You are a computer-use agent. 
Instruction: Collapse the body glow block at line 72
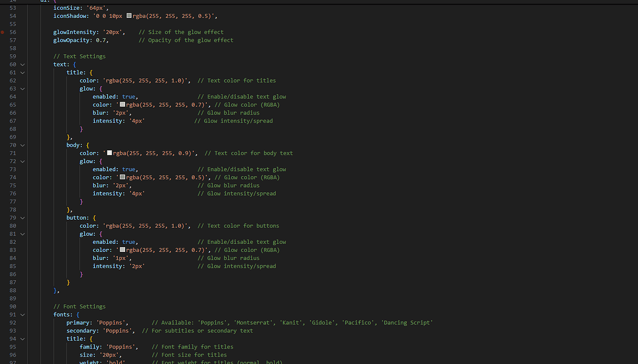[x=23, y=161]
